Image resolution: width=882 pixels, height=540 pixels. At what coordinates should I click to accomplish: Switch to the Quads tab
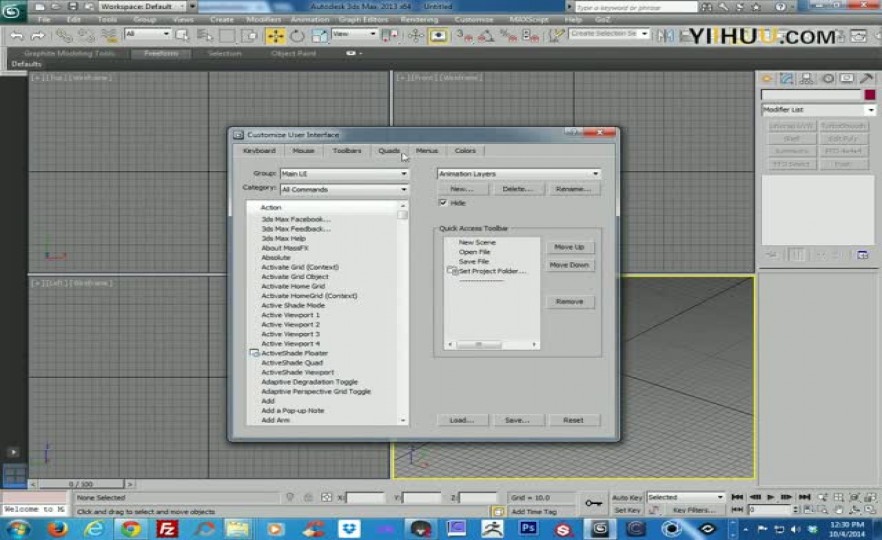389,151
